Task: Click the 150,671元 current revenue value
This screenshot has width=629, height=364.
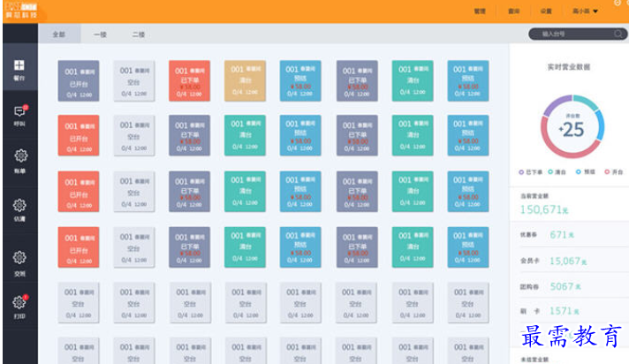Action: 544,209
